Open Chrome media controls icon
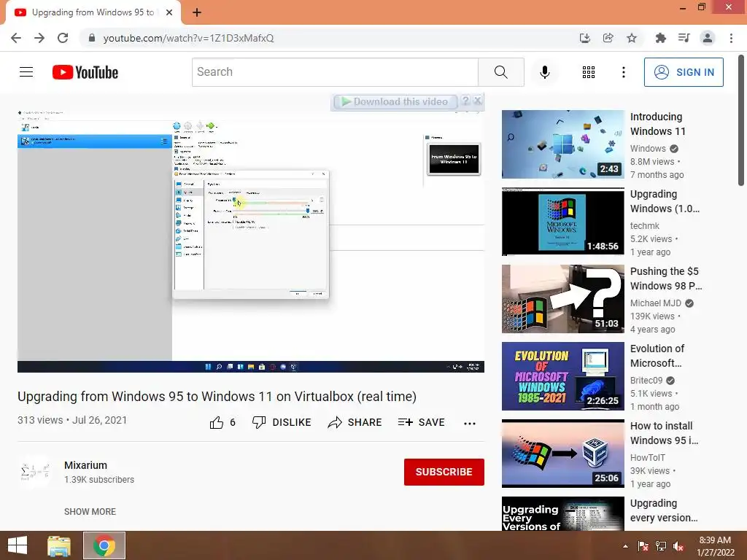 [x=684, y=38]
